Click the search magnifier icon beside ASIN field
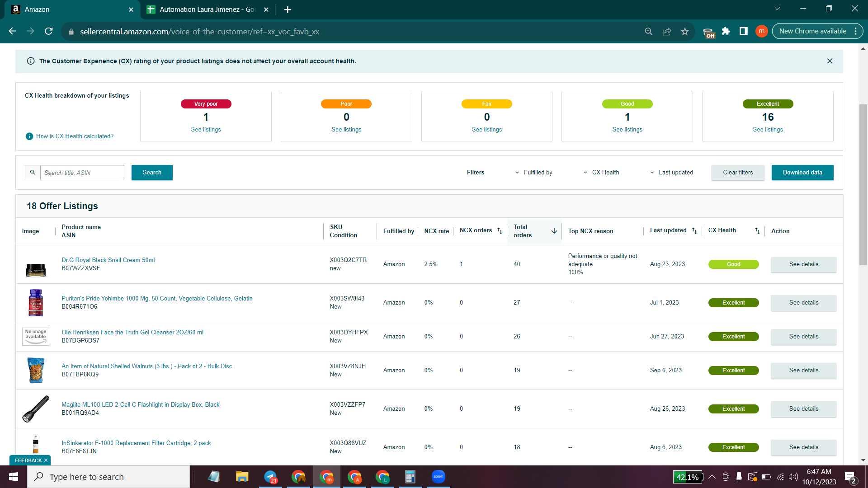Screen dimensions: 868x488 [33, 173]
